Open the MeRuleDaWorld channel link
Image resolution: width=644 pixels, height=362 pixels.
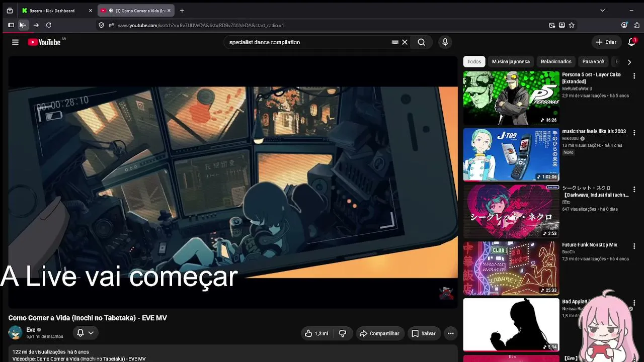577,88
